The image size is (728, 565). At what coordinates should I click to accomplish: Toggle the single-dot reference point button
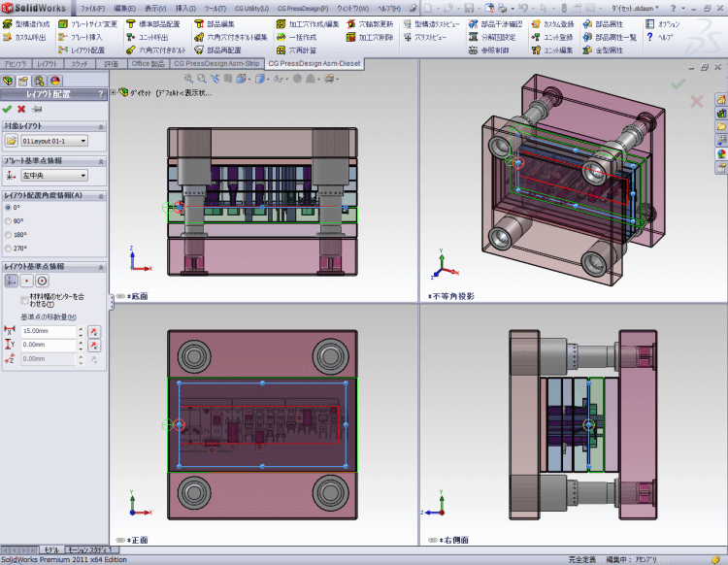[26, 281]
